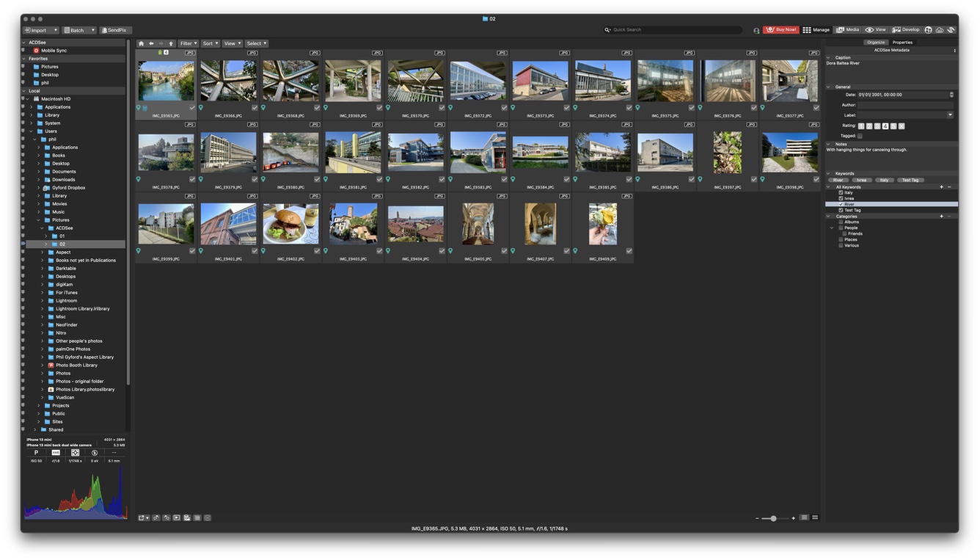
Task: Open SendPix from the top toolbar
Action: point(116,30)
